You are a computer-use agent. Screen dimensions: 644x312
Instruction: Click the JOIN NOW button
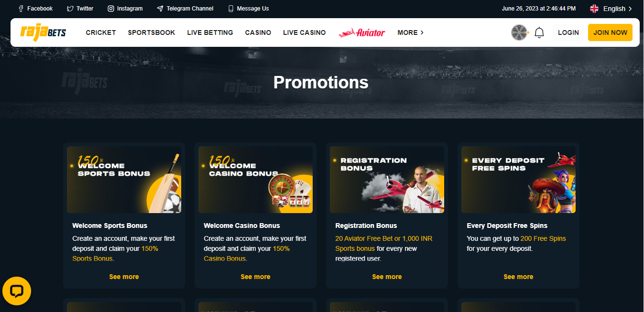(x=610, y=32)
